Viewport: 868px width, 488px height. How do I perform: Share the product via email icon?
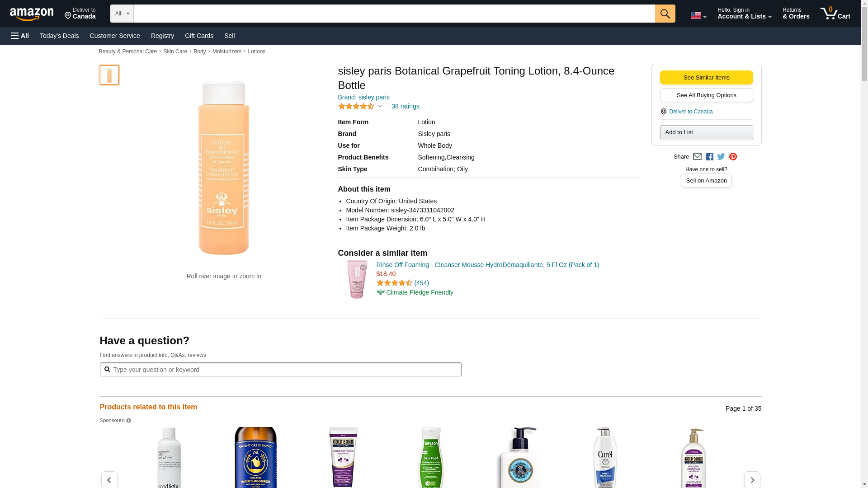click(697, 157)
